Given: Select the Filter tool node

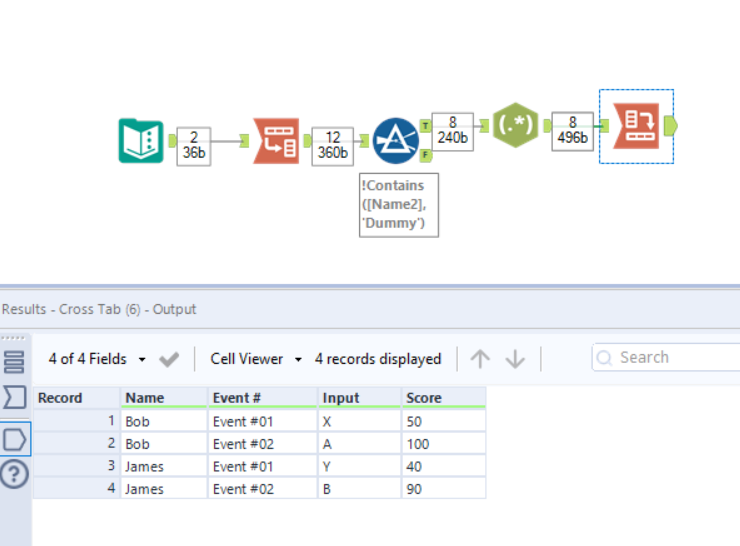Looking at the screenshot, I should (x=396, y=141).
